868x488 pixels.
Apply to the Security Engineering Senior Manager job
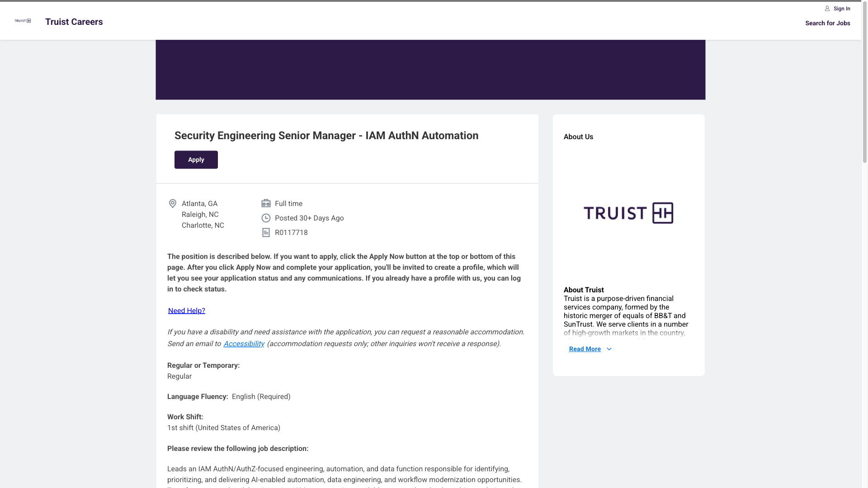click(196, 160)
